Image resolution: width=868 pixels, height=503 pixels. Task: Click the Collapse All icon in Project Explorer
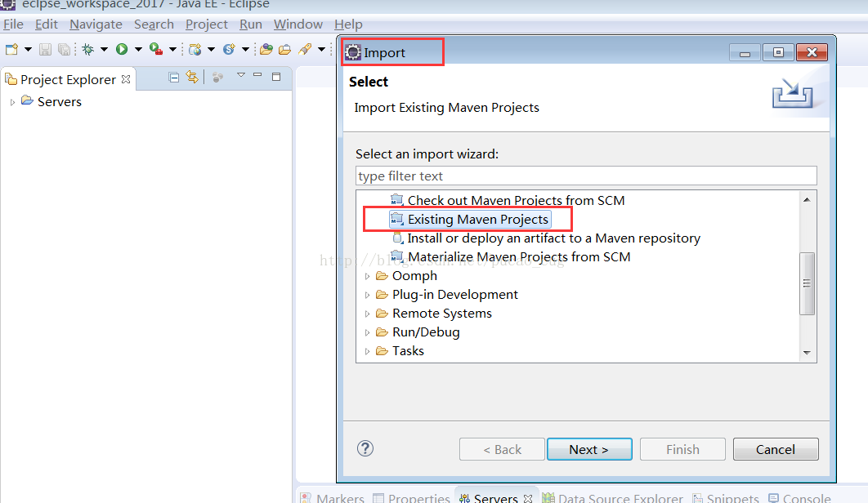(x=174, y=78)
